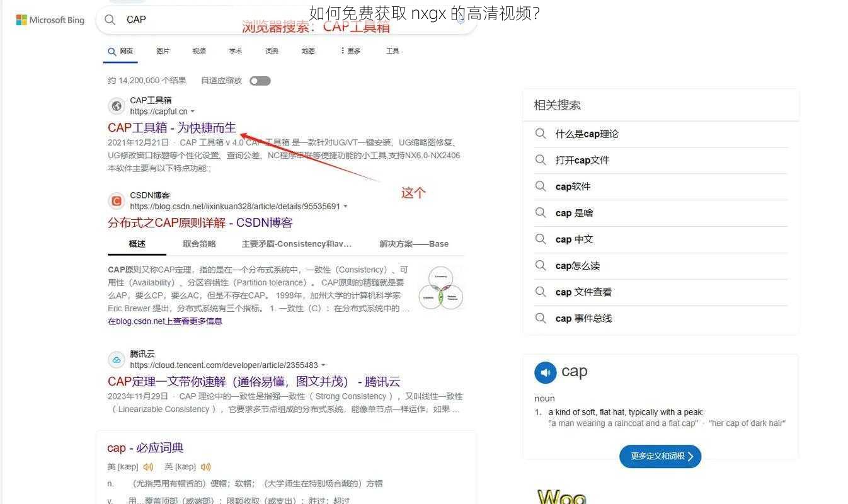Expand dropdown arrow next to capful.cn URL
The image size is (848, 504).
click(193, 112)
